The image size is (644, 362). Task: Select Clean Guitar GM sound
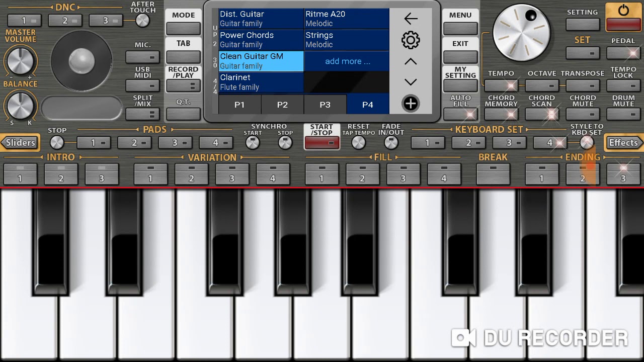tap(261, 61)
